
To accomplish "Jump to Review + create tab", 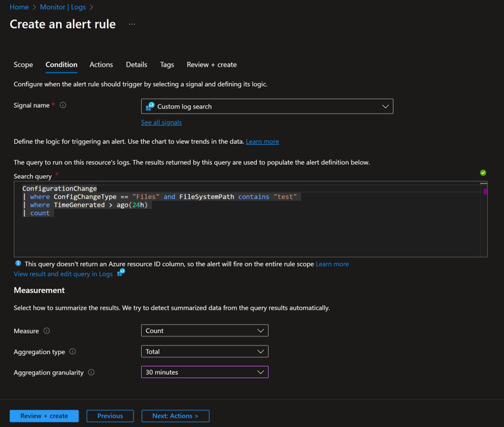I will [212, 64].
